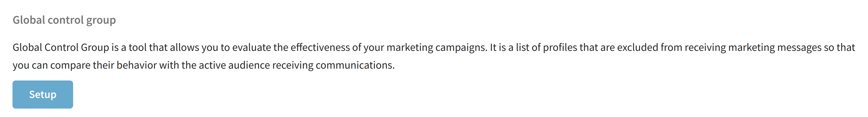Click the phrase 'list of profiles'
Screen dimensions: 868x117
coord(546,47)
